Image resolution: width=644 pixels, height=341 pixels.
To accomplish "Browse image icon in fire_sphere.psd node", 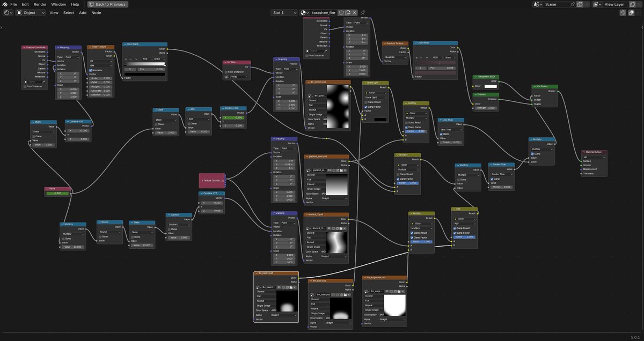I will pyautogui.click(x=310, y=96).
